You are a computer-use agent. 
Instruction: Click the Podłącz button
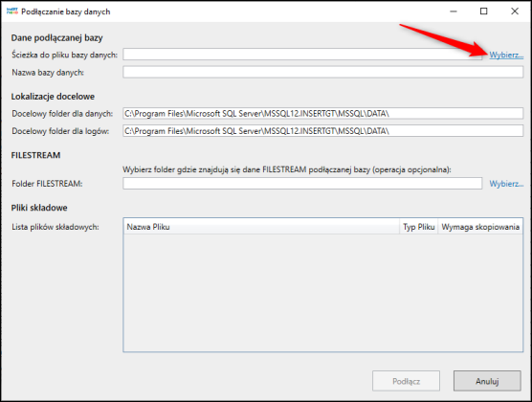point(406,381)
